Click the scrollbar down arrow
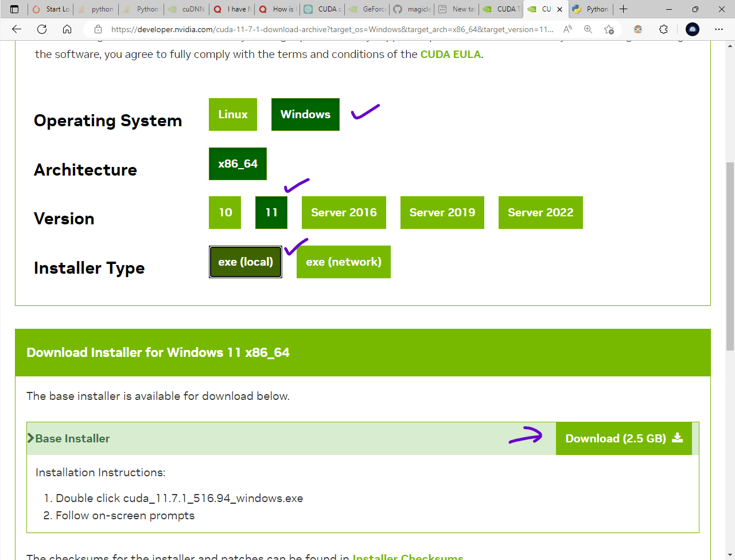 point(730,555)
